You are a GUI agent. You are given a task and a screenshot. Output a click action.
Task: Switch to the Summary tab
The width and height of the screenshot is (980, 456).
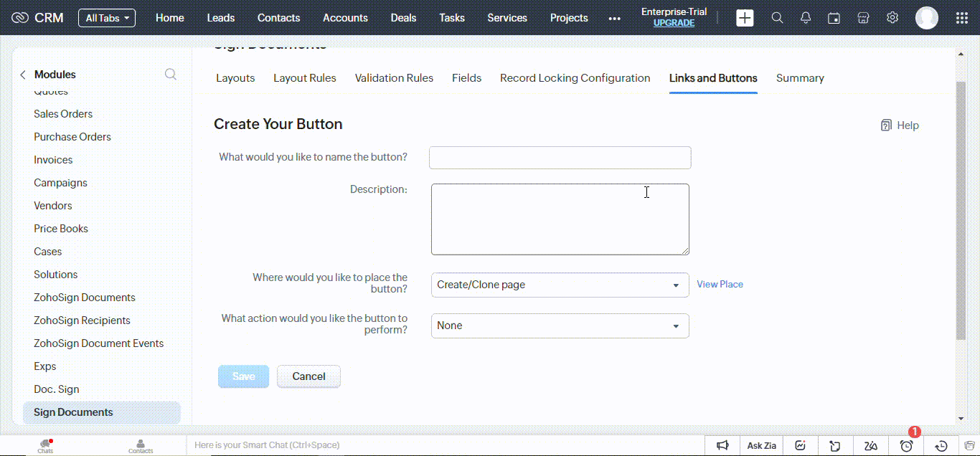click(799, 77)
